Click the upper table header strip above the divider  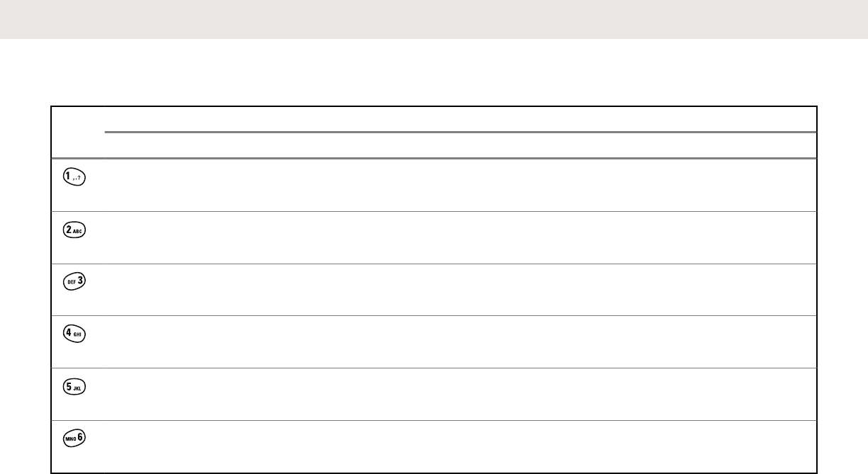461,119
